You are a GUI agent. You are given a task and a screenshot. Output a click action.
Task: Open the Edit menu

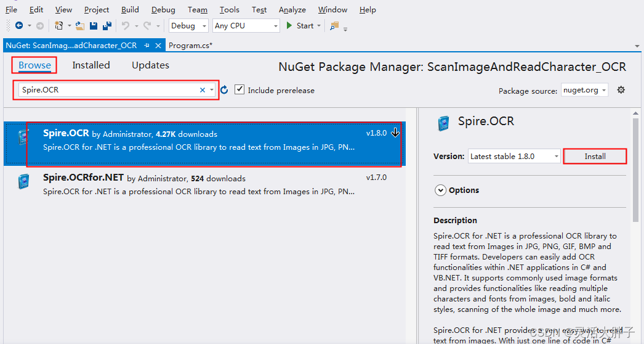pos(36,9)
